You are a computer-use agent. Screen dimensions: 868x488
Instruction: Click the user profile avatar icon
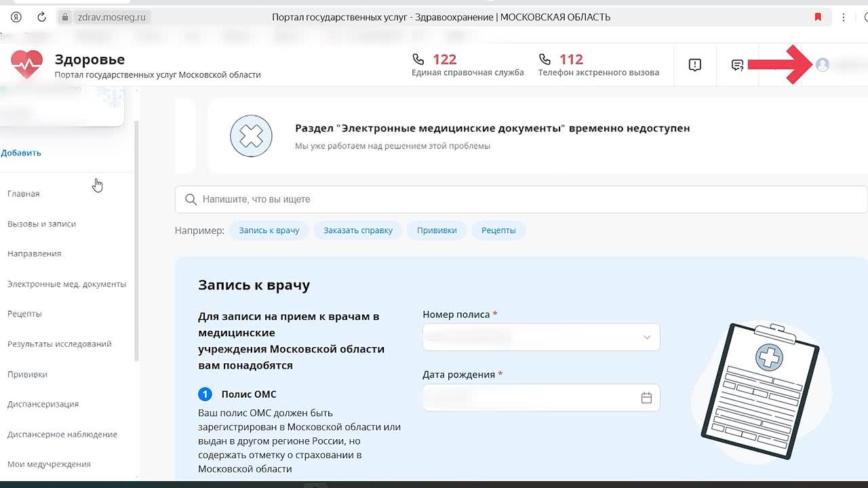[823, 65]
